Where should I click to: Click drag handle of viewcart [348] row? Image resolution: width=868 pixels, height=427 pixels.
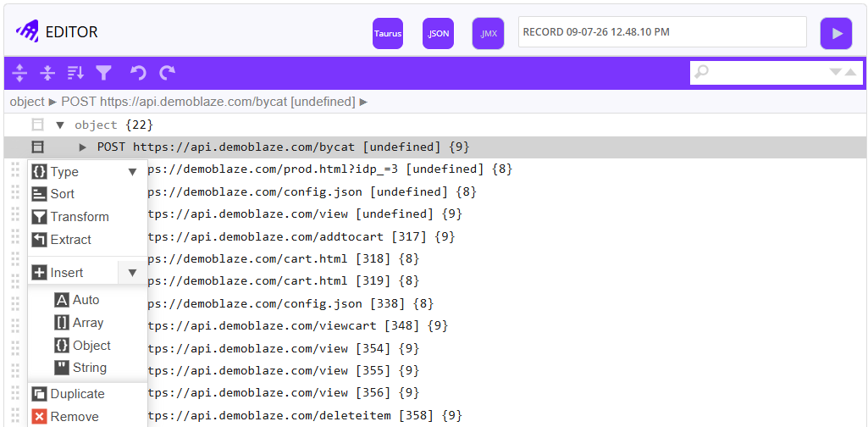pos(15,326)
